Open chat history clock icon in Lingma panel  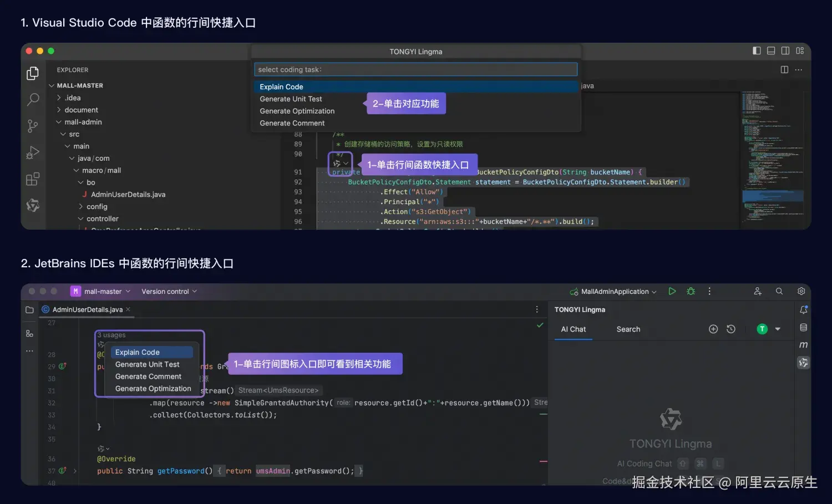point(731,329)
